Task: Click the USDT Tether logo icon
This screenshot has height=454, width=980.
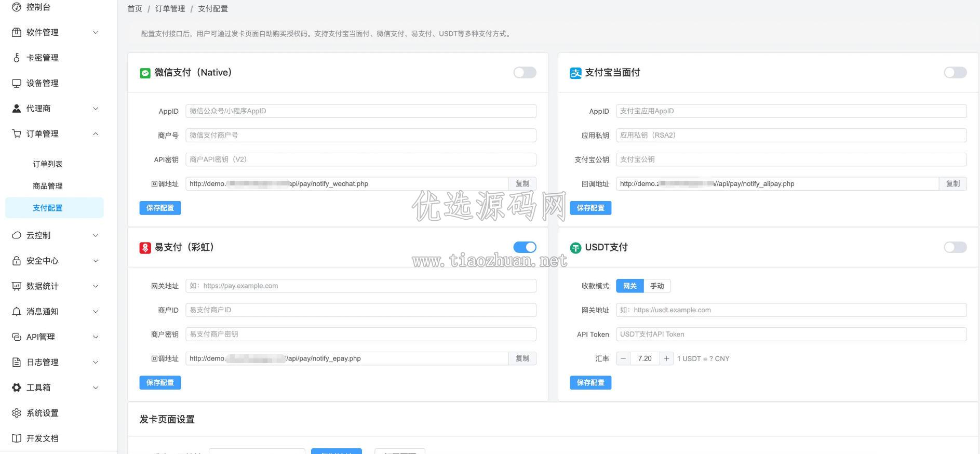Action: click(575, 248)
